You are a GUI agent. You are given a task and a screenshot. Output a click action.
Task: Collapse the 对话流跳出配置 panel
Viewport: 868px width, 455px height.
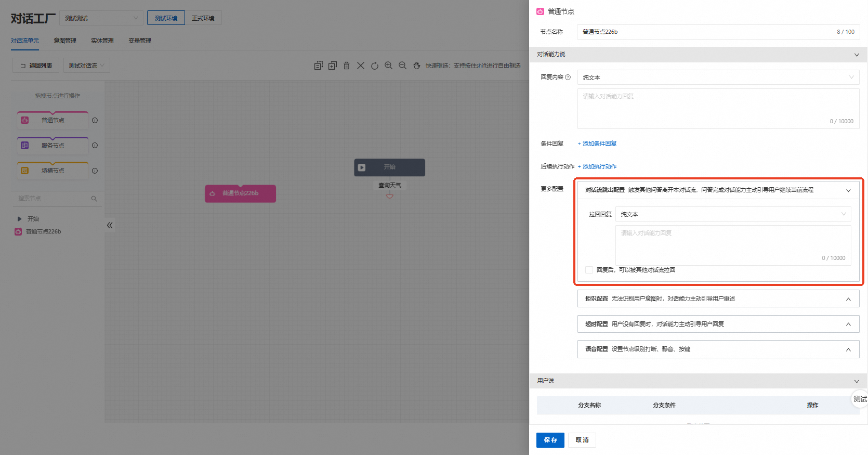click(x=848, y=190)
